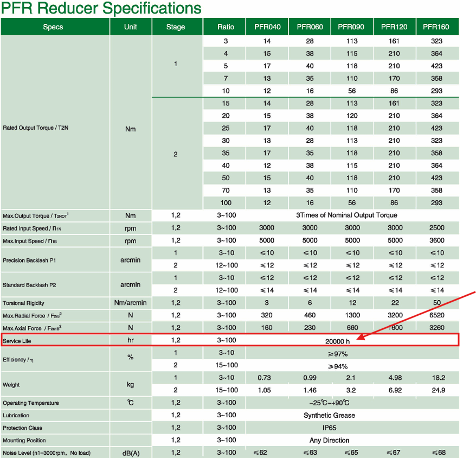This screenshot has width=476, height=458.
Task: Select the PFR160 column header
Action: (x=436, y=27)
